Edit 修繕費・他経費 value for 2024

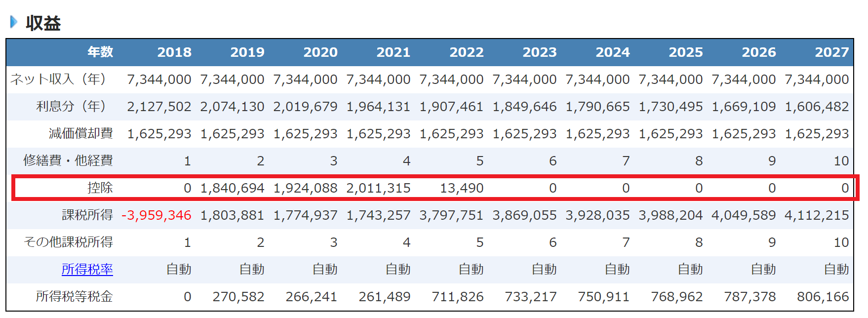coord(626,161)
